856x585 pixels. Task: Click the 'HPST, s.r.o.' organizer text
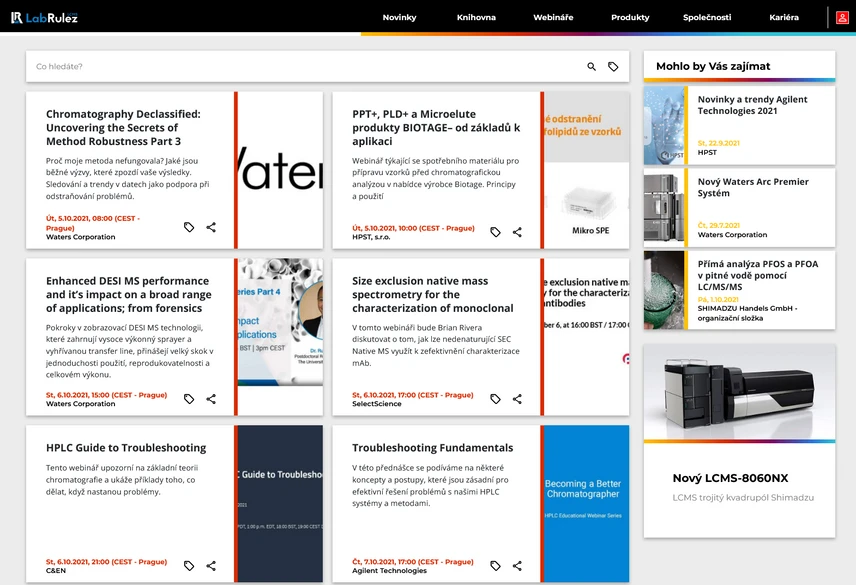coord(371,237)
